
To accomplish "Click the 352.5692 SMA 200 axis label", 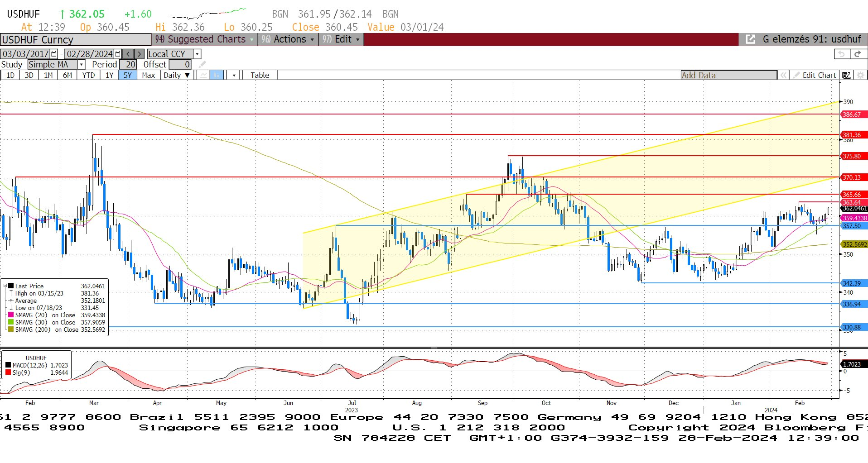I will [x=854, y=244].
